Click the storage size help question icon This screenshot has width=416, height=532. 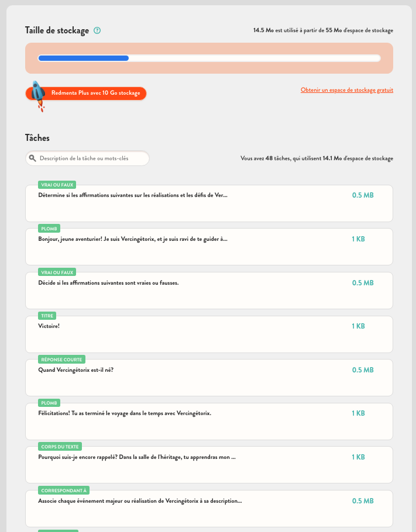(x=97, y=30)
